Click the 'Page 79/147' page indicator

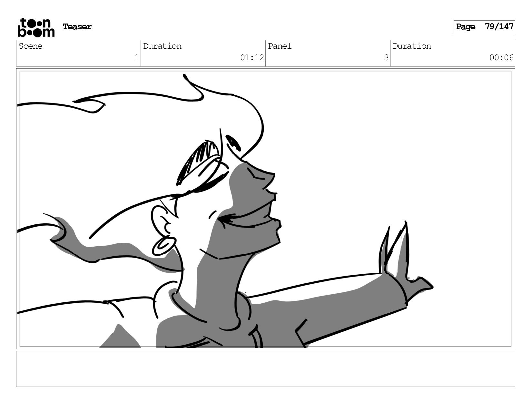[484, 27]
